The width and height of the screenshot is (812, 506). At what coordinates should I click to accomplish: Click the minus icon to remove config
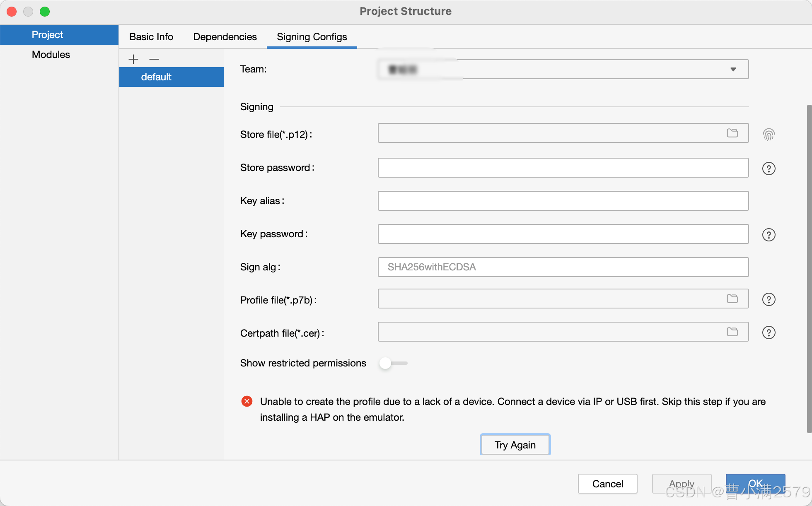pos(154,59)
